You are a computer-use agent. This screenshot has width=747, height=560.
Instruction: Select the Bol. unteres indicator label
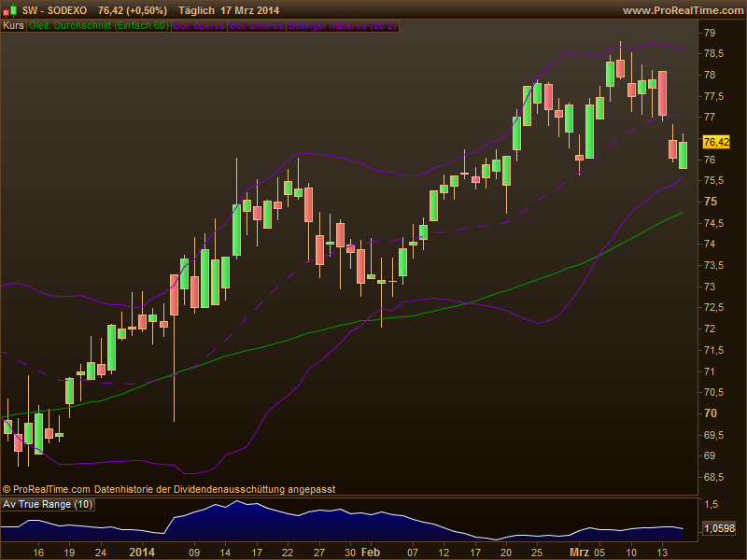point(257,26)
